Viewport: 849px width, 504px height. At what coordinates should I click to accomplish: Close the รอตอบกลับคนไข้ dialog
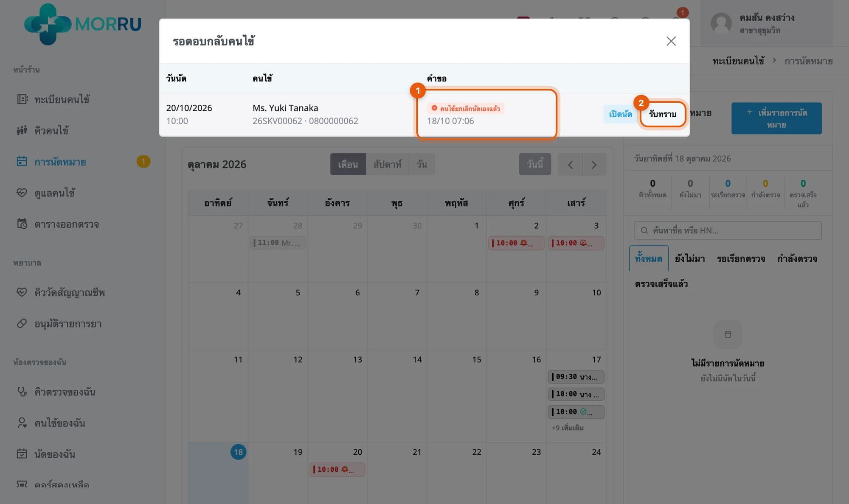coord(671,41)
